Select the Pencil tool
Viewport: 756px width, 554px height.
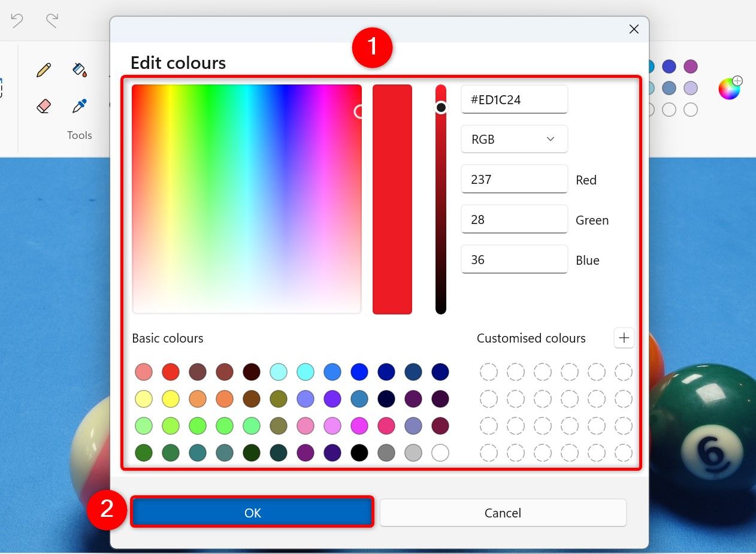pyautogui.click(x=43, y=69)
